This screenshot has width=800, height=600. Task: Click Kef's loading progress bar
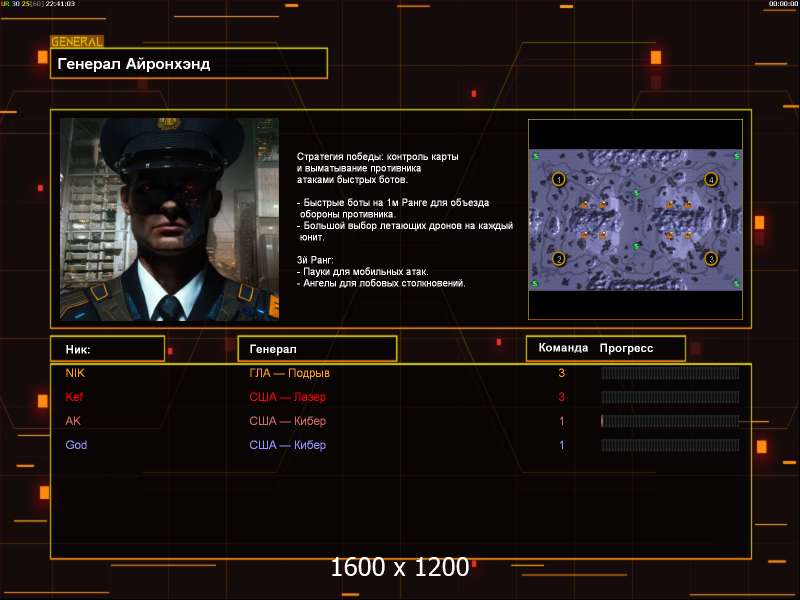(670, 397)
